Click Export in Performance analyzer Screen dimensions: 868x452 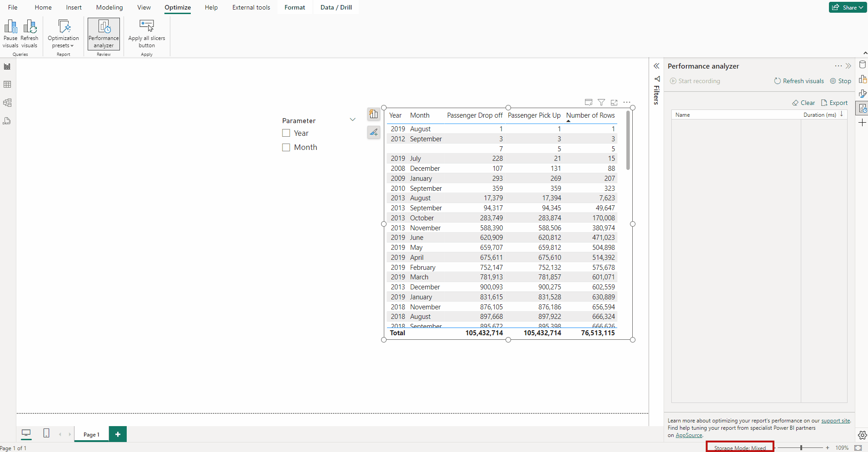point(834,103)
